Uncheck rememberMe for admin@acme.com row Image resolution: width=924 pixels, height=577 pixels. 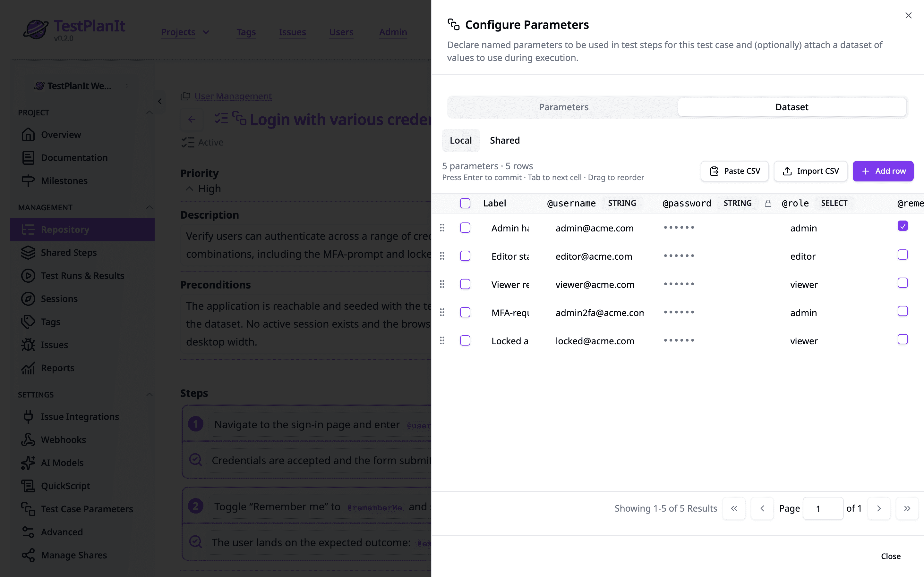click(903, 226)
